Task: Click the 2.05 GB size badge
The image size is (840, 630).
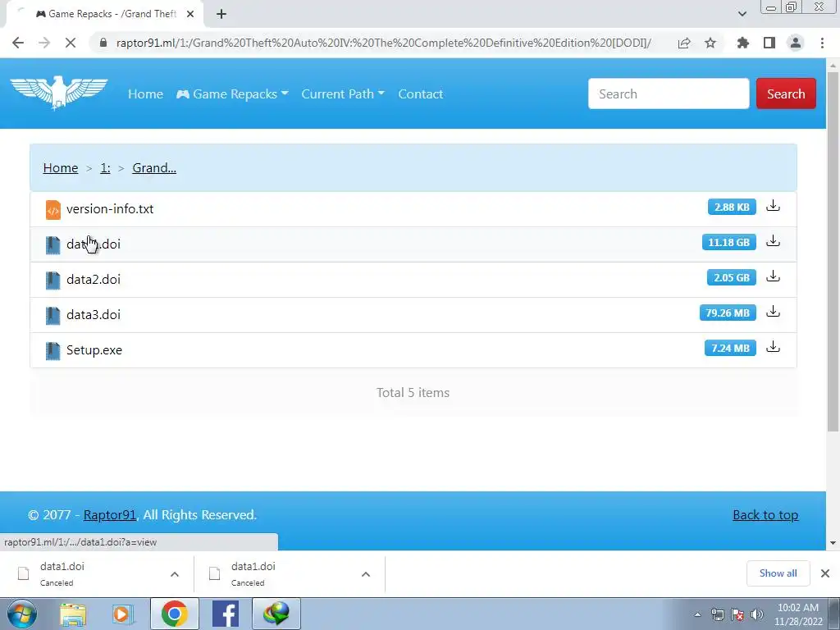Action: 731,277
